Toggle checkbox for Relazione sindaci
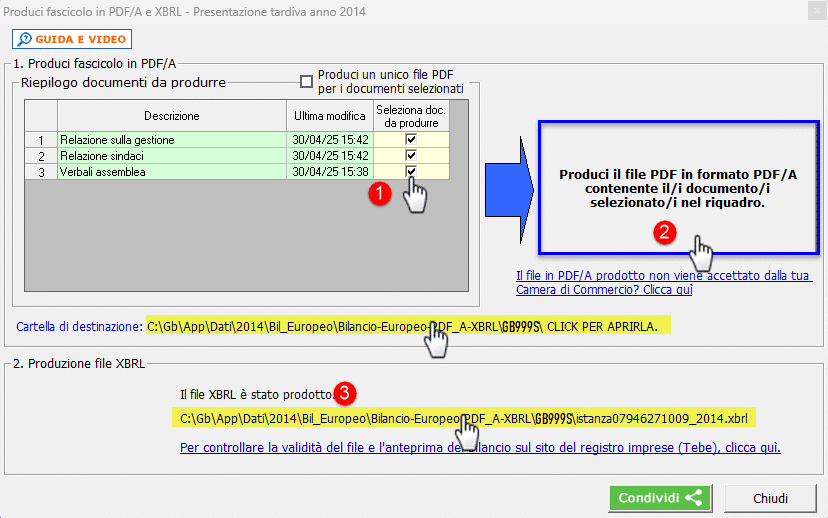The image size is (828, 518). (411, 156)
